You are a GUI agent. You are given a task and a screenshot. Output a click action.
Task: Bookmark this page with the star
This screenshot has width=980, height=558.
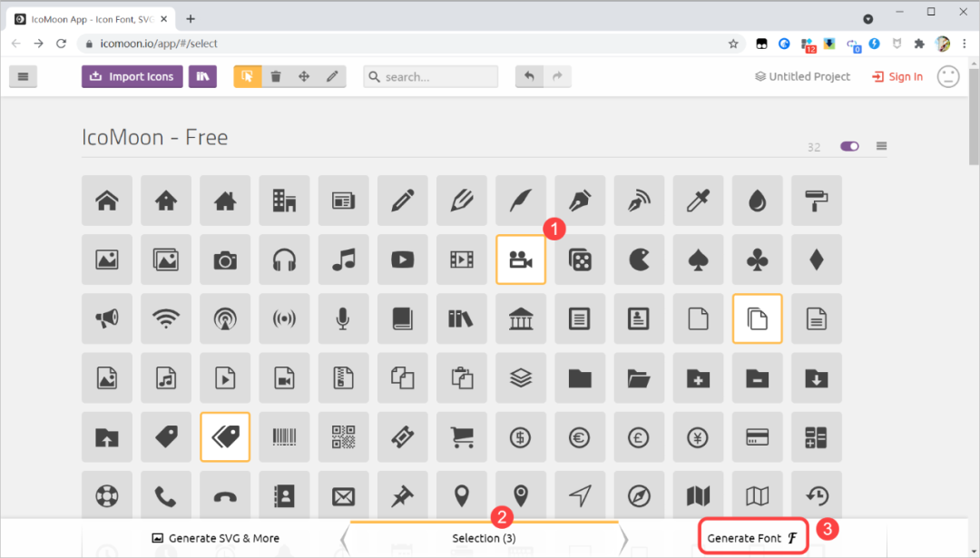coord(733,44)
